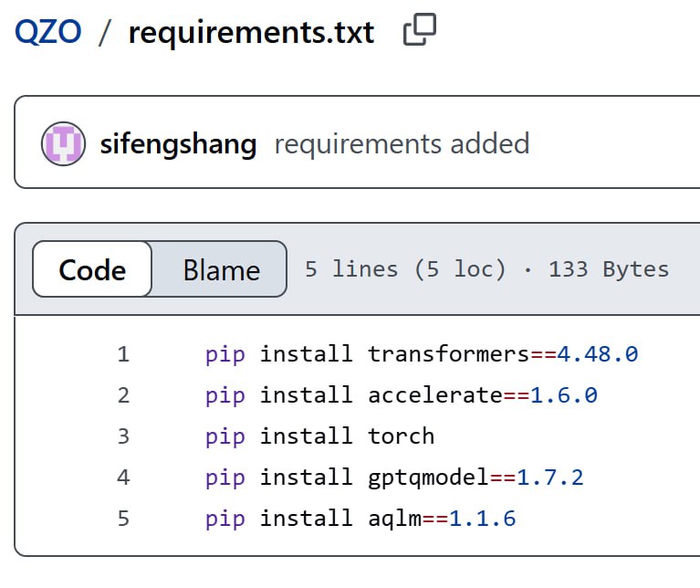Viewport: 700px width, 588px height.
Task: Open the 'requirements added' commit message
Action: 402,144
